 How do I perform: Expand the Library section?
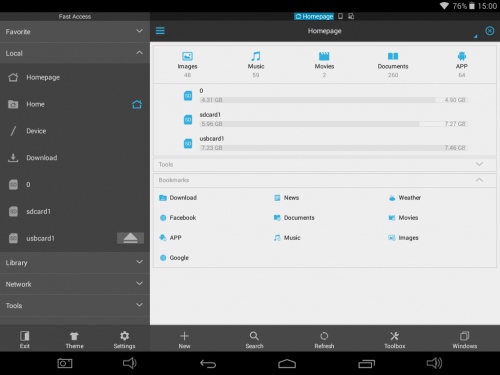pos(75,263)
